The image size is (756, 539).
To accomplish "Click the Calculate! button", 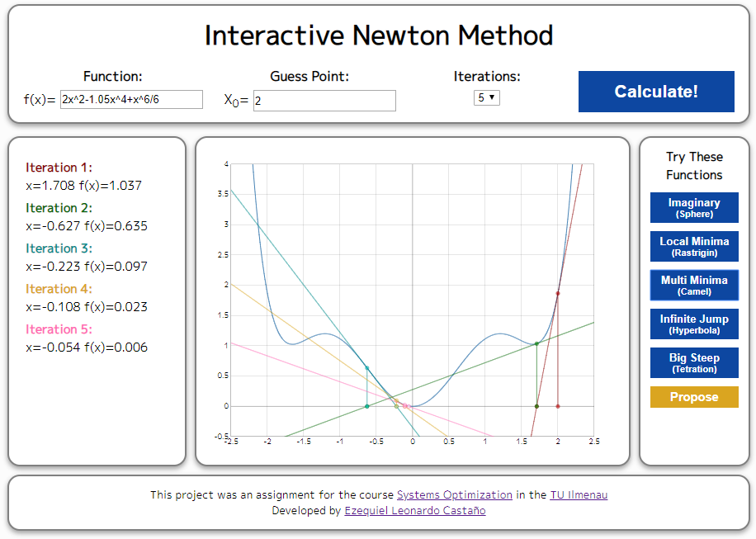I will point(655,92).
